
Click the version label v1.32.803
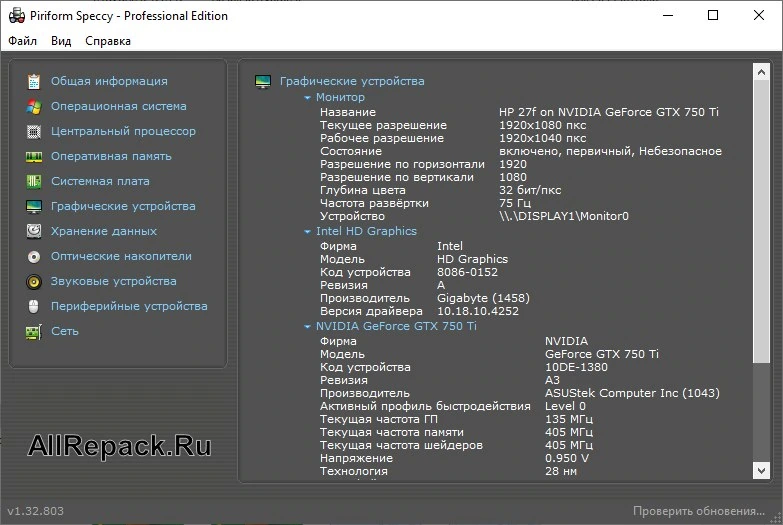35,511
